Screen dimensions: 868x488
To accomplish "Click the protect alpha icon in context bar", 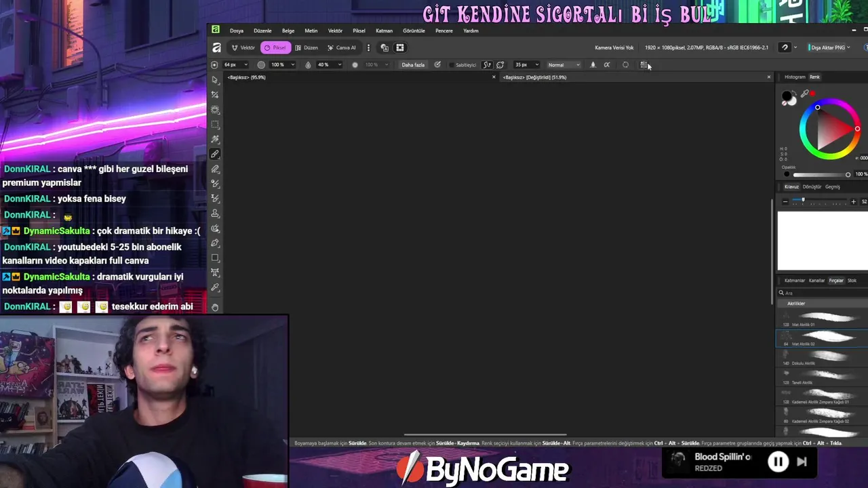I will pos(607,65).
